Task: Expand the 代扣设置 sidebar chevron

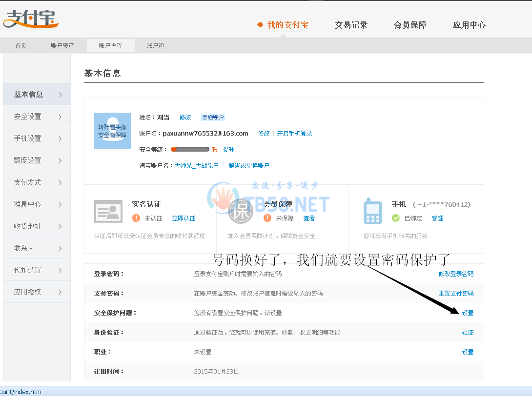Action: [61, 271]
